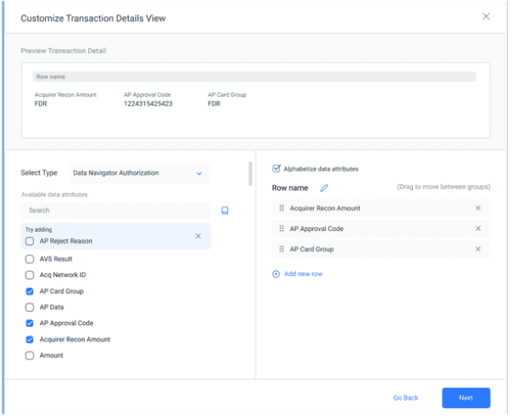Remove Acquirer Recon Amount from the row
The image size is (512, 418).
(478, 208)
